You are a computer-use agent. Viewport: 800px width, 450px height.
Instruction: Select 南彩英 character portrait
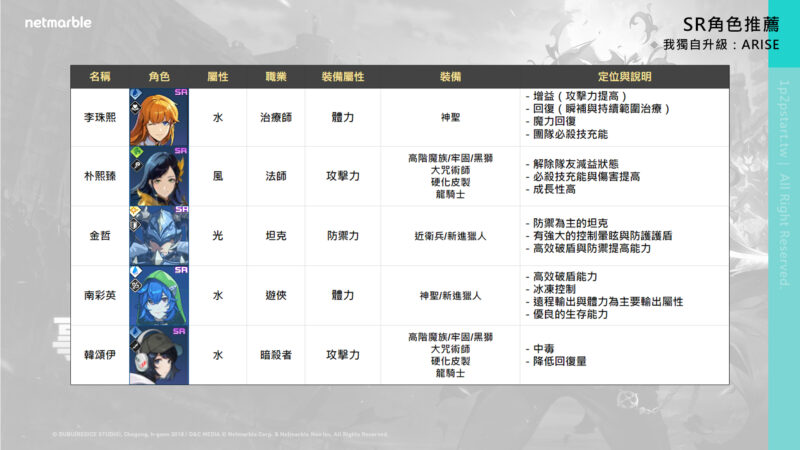pyautogui.click(x=159, y=295)
